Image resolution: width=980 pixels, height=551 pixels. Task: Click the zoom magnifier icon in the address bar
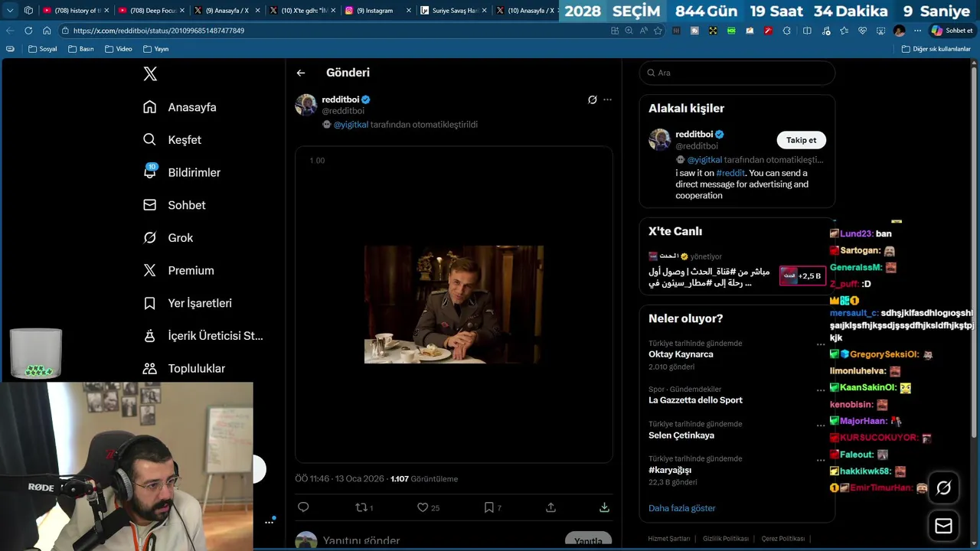click(629, 31)
